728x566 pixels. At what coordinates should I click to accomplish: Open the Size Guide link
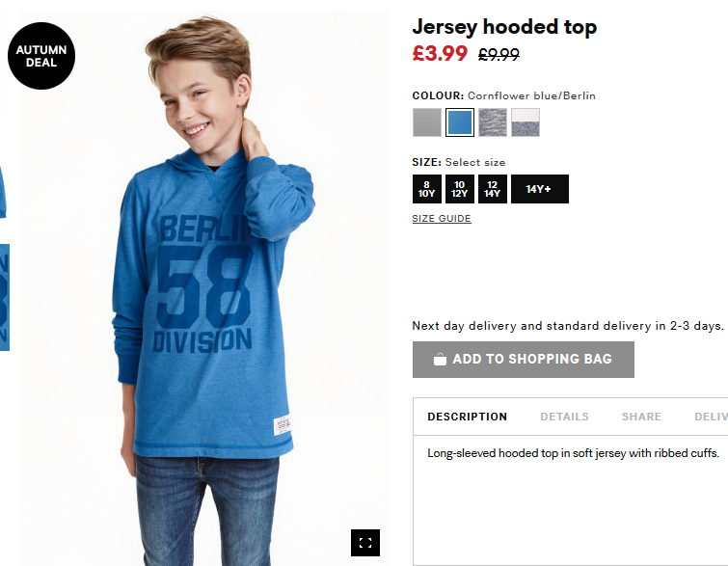pyautogui.click(x=442, y=219)
